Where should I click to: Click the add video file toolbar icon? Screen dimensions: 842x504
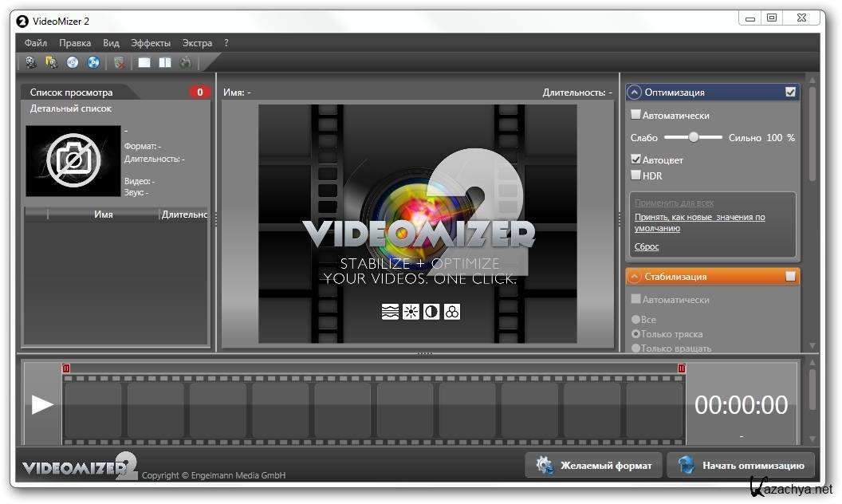[x=31, y=61]
